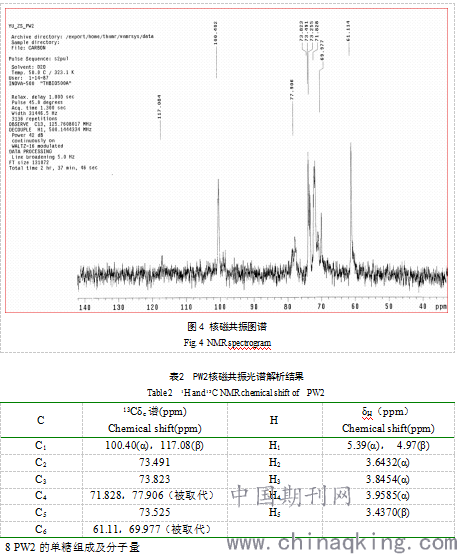Click the value '73.823'
Viewport: 457px width, 554px height.
pyautogui.click(x=154, y=479)
